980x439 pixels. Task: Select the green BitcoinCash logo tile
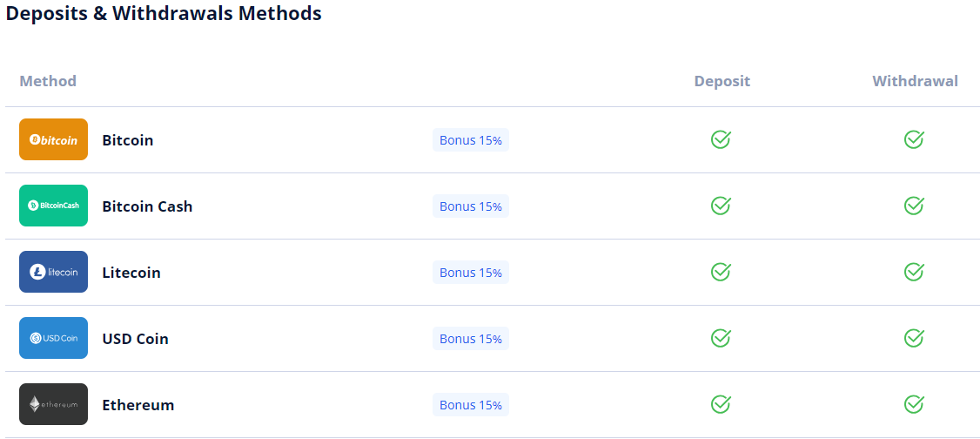[54, 206]
